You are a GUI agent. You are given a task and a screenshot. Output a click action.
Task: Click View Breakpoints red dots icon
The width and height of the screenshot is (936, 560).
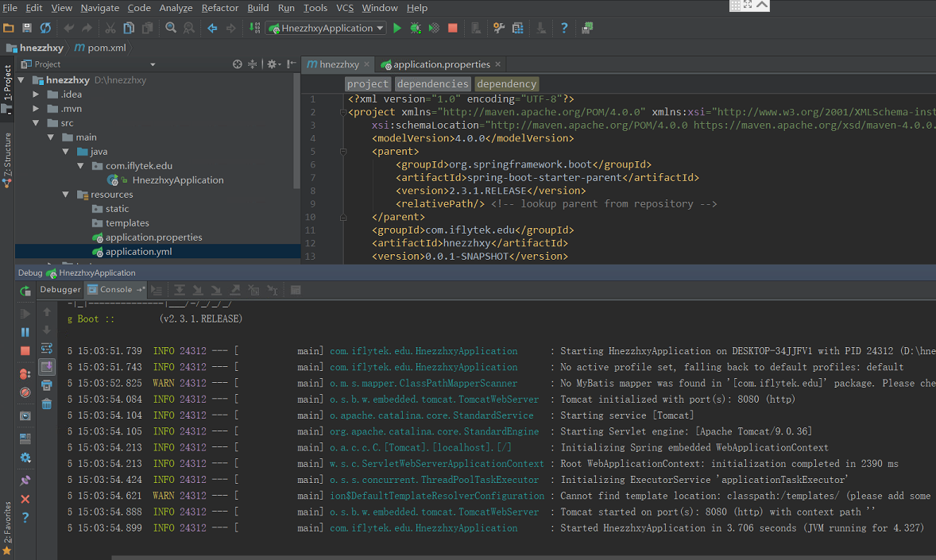tap(25, 374)
